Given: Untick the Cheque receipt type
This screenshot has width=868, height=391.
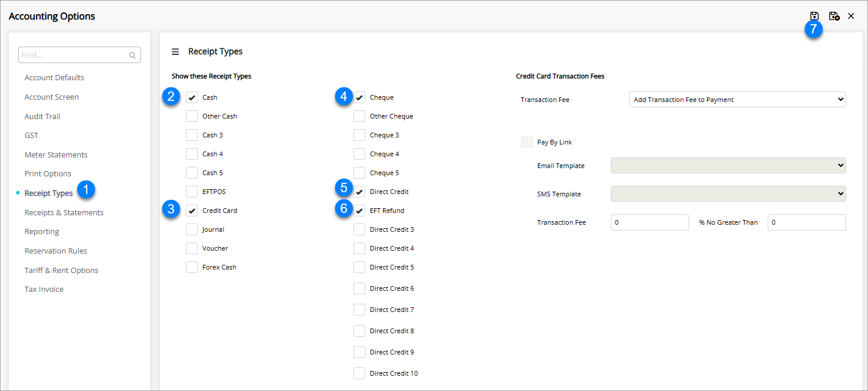Looking at the screenshot, I should [x=359, y=97].
